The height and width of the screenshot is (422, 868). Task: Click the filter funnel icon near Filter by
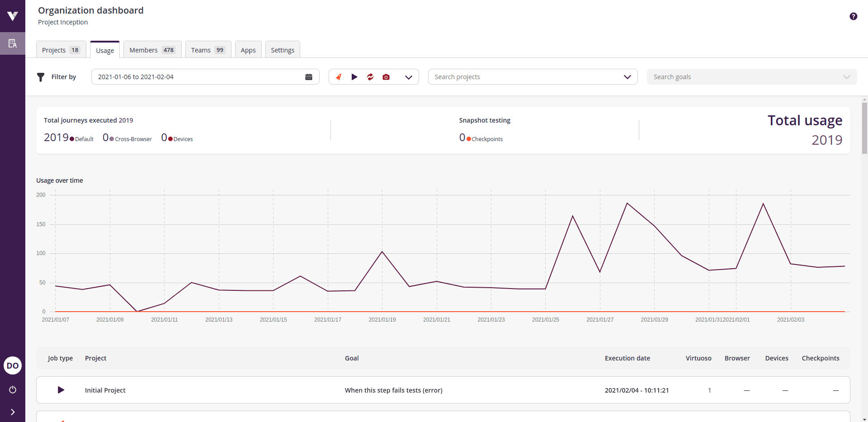coord(41,77)
